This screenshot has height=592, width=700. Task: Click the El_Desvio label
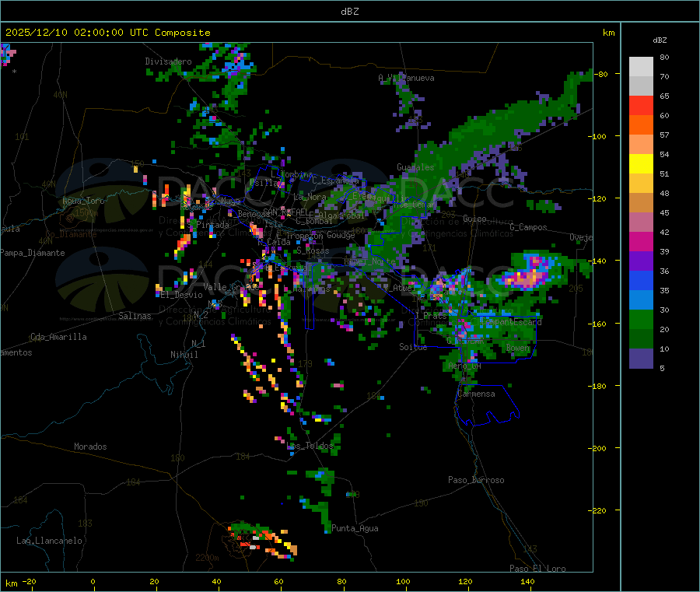pyautogui.click(x=182, y=295)
